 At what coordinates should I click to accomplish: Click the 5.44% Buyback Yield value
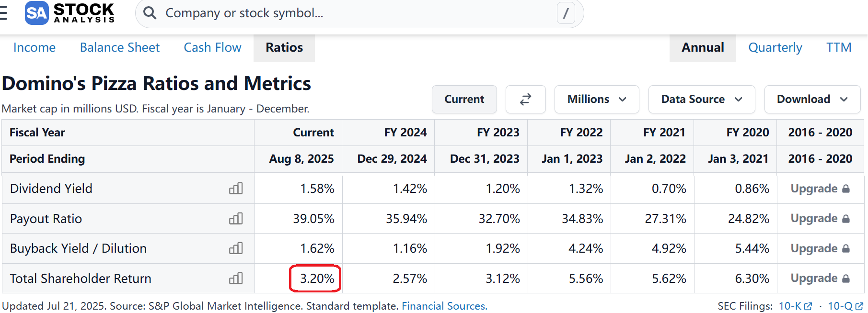pyautogui.click(x=752, y=248)
